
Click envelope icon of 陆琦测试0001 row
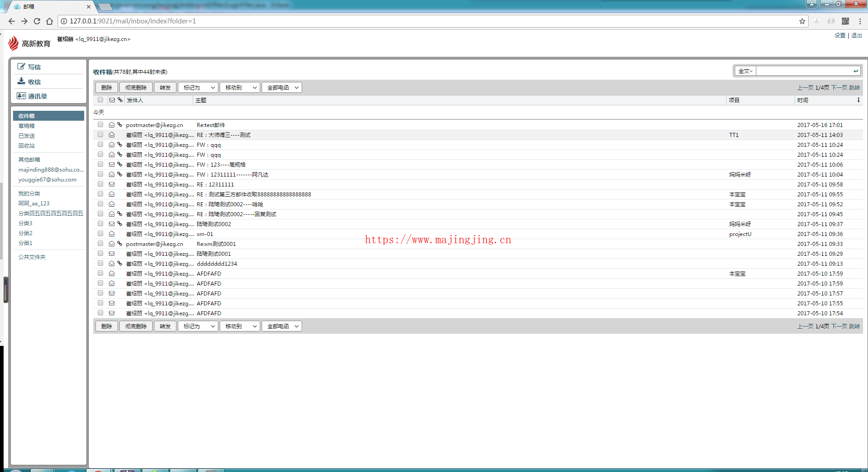point(112,254)
